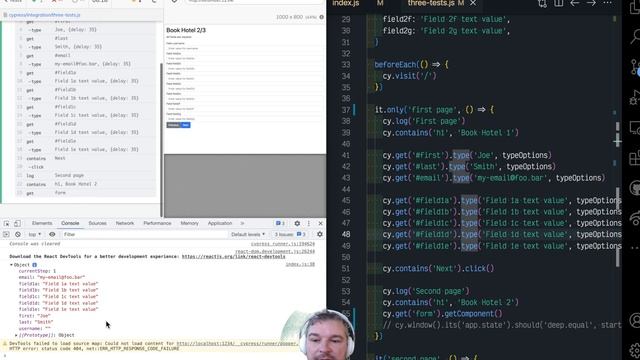Click the '3 Issues' link in console toolbar
This screenshot has height=360, width=640.
(x=290, y=235)
